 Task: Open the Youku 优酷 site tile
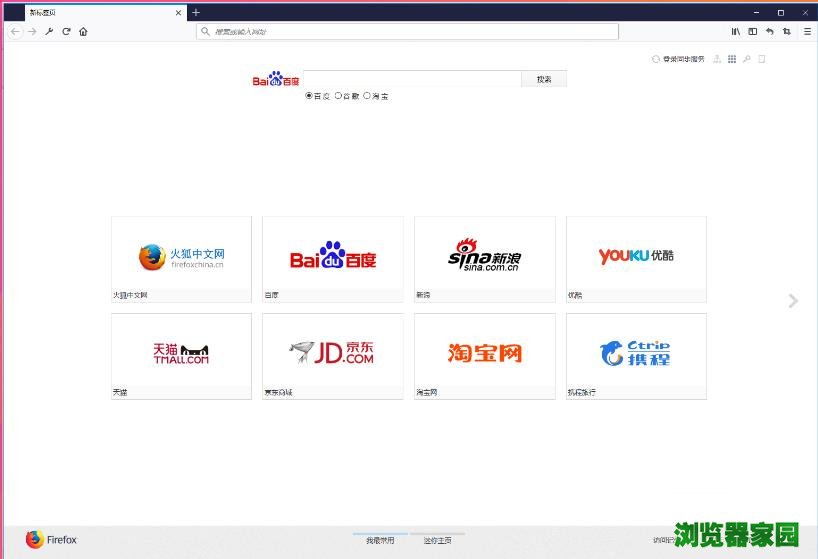pos(636,259)
